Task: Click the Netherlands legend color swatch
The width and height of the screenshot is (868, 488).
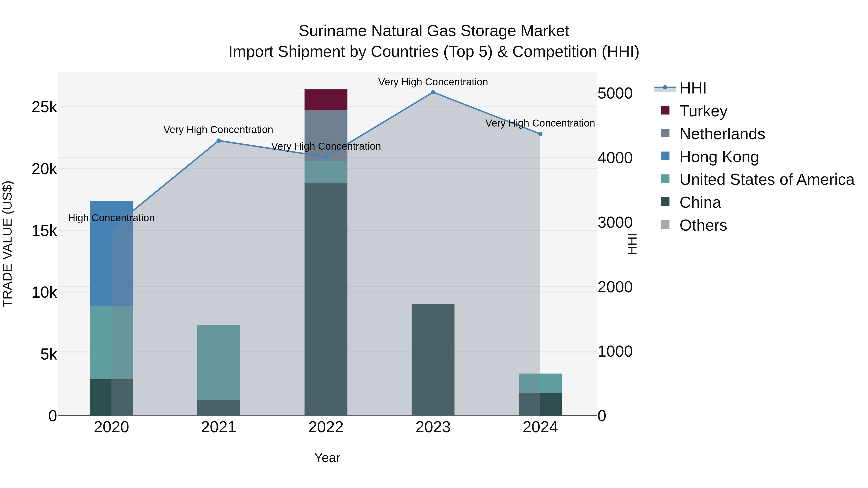Action: coord(665,133)
